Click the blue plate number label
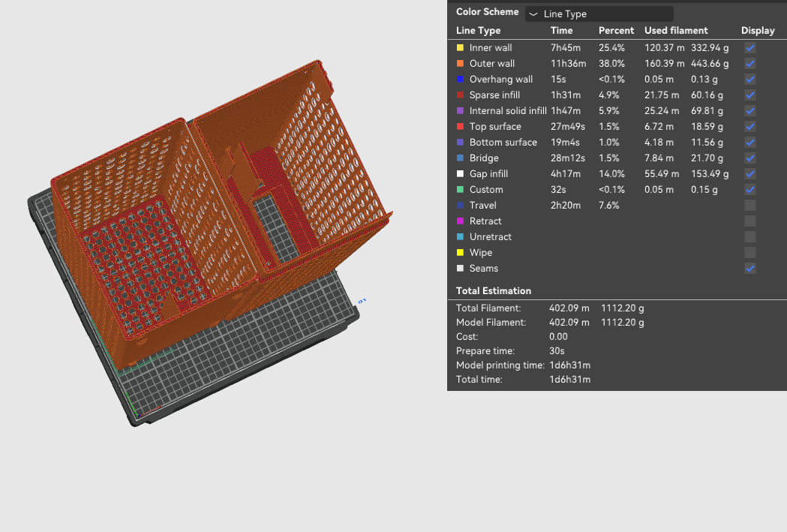The height and width of the screenshot is (532, 787). click(x=362, y=301)
